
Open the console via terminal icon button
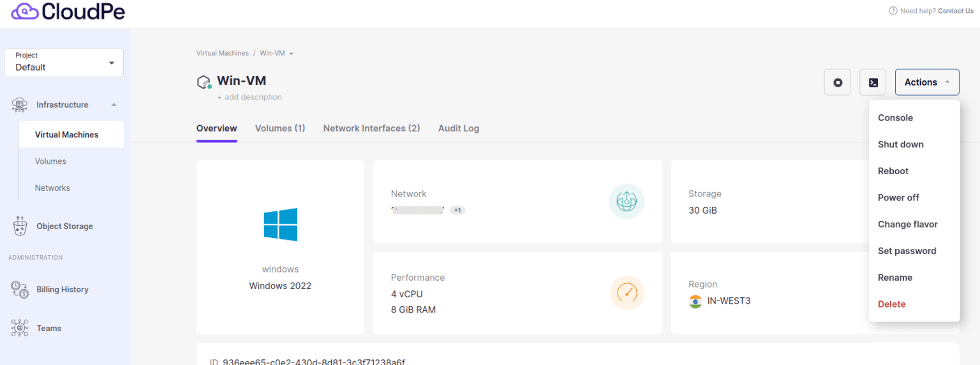point(873,82)
